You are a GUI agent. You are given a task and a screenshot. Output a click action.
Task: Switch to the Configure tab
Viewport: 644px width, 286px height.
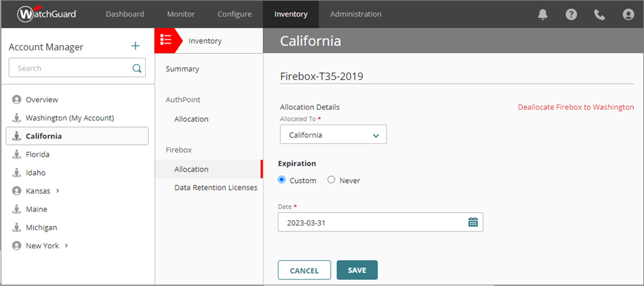point(235,14)
